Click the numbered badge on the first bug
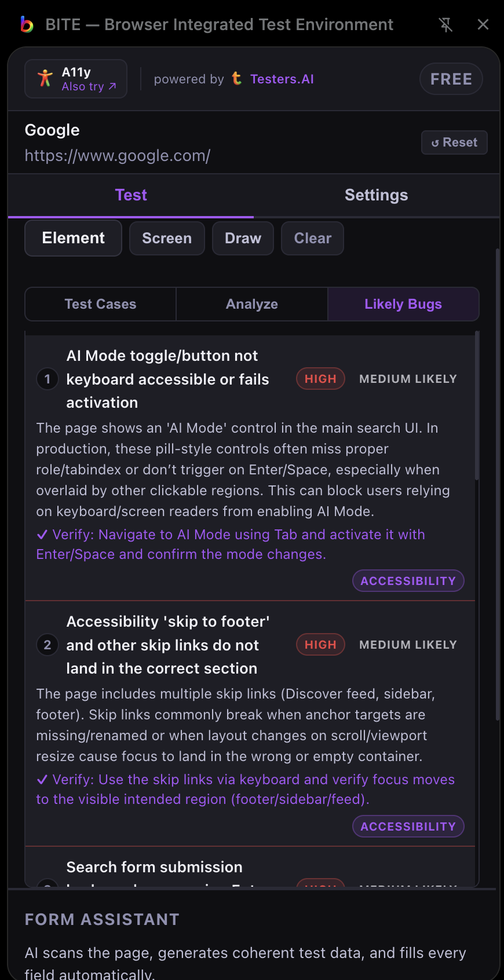This screenshot has height=980, width=504. point(47,379)
